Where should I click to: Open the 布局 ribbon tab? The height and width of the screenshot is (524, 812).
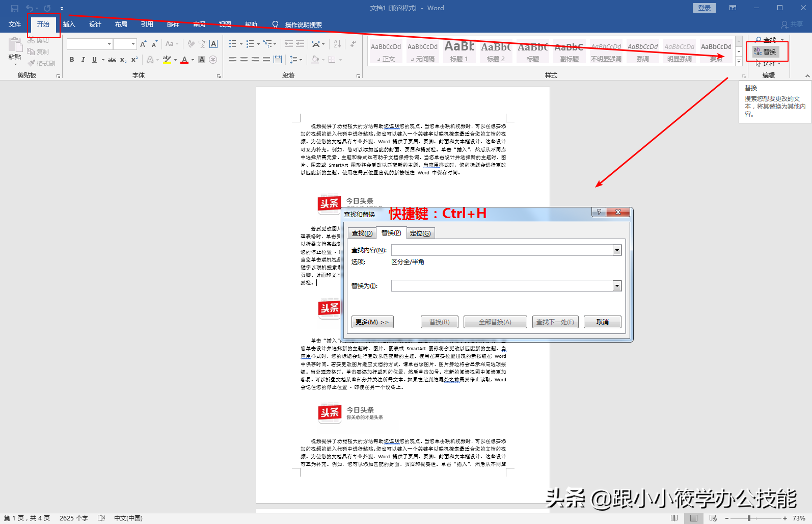click(x=121, y=24)
